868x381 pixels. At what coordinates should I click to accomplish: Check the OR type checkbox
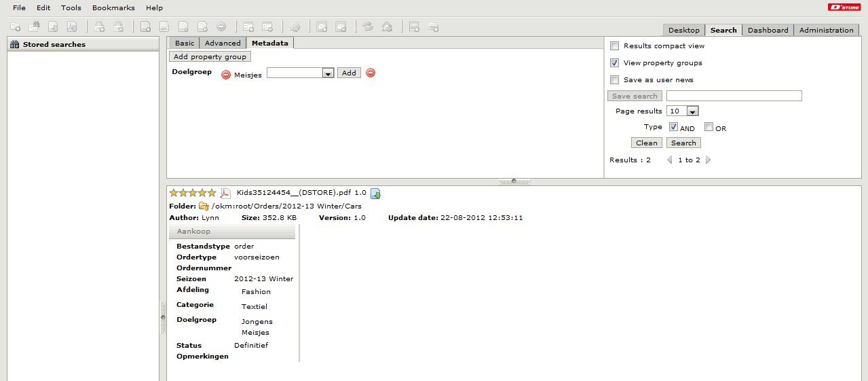(x=709, y=127)
